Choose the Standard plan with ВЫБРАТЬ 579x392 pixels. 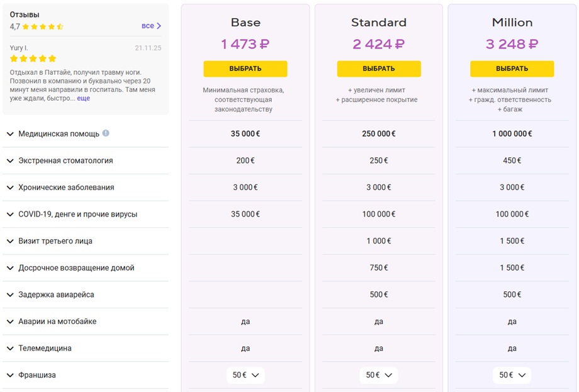tap(379, 69)
